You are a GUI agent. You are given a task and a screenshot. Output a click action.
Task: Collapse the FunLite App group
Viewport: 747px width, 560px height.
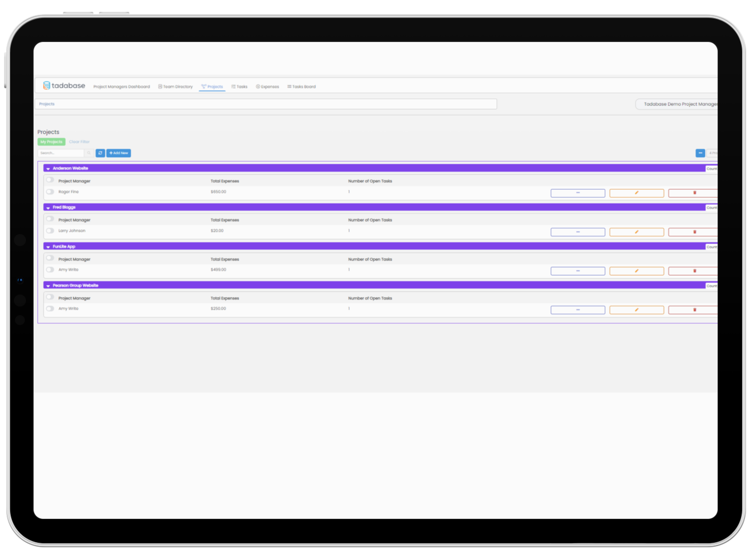click(48, 247)
